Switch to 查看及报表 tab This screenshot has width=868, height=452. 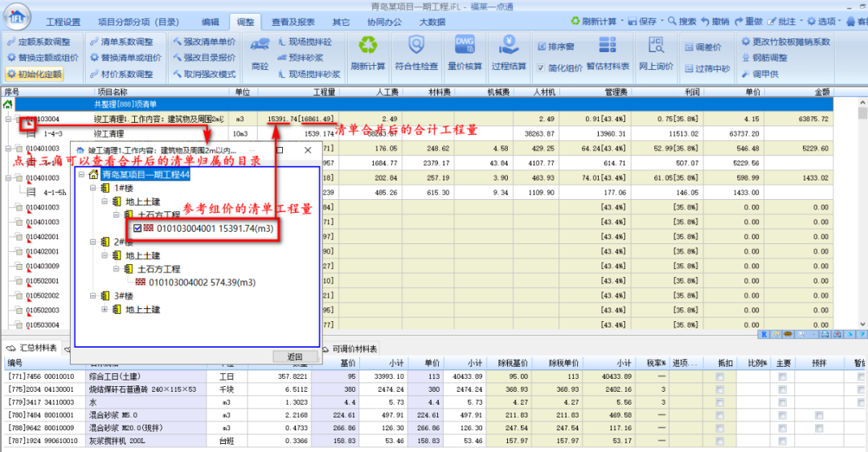pyautogui.click(x=293, y=22)
